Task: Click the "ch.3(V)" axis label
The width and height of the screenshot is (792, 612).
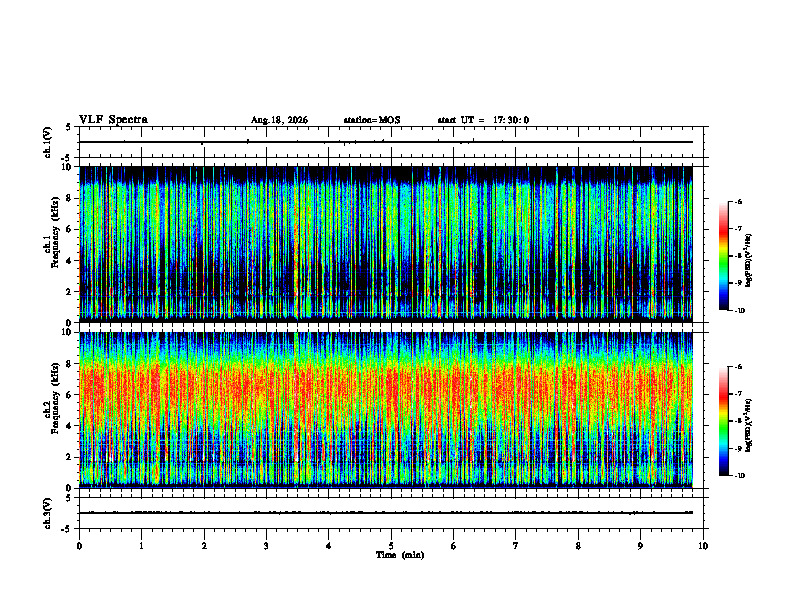Action: point(48,513)
